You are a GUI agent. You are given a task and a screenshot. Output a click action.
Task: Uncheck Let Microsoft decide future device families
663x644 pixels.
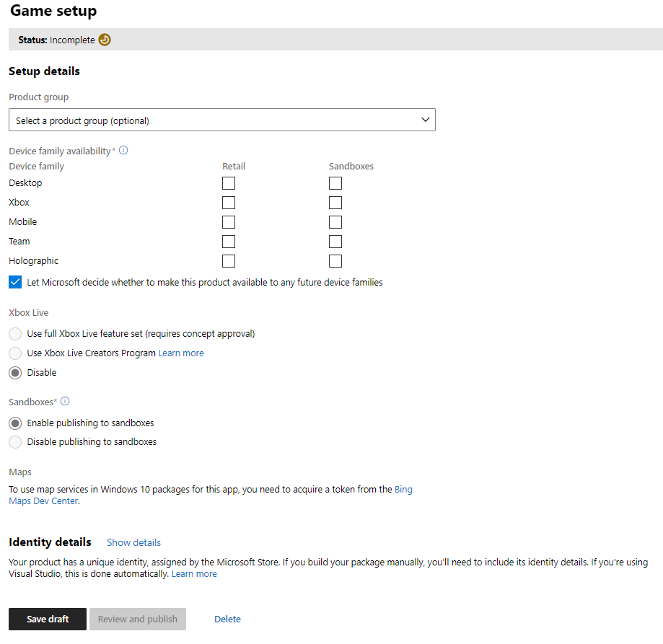[x=15, y=283]
